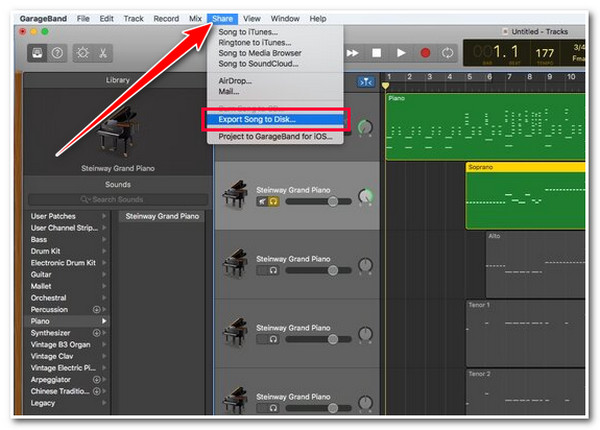600x430 pixels.
Task: Click the red Record button
Action: [x=425, y=53]
